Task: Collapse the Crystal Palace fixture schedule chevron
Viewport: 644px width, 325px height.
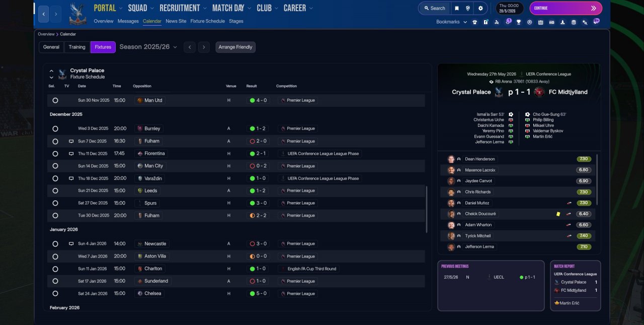Action: [51, 71]
